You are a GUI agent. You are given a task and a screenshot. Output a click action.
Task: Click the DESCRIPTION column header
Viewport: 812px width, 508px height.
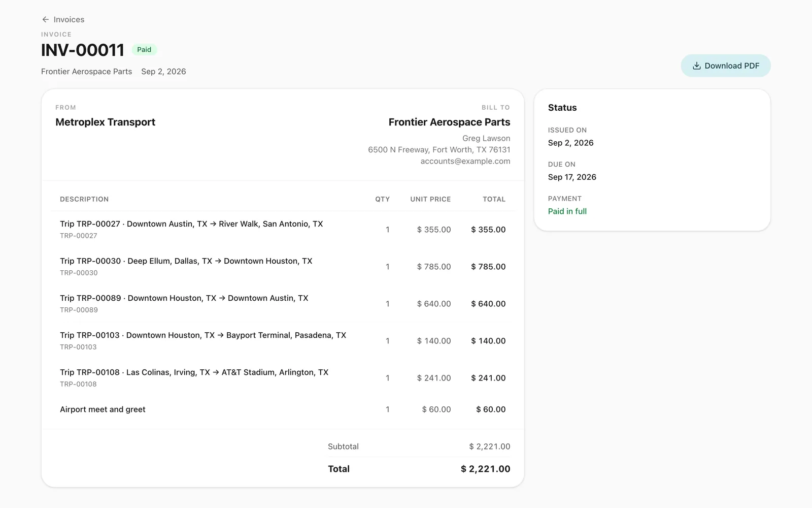(84, 199)
